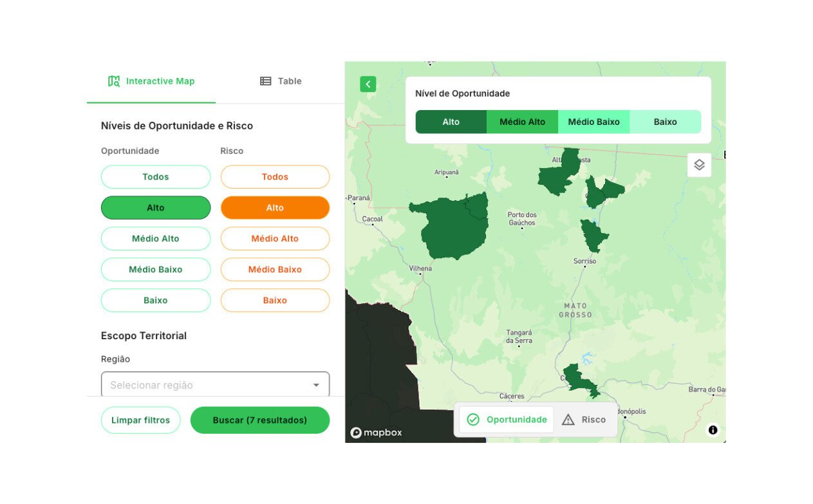Click the Oportunidade checkmark icon
Viewport: 813px width, 504px height.
click(473, 420)
